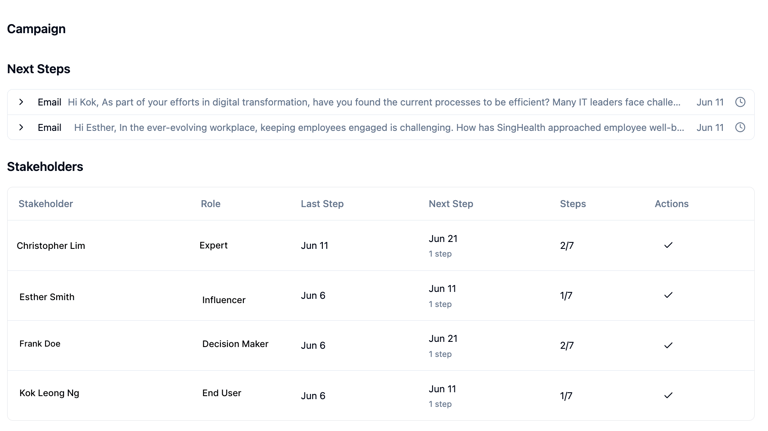Click checkmark action for Esther Smith
Image resolution: width=768 pixels, height=431 pixels.
668,295
